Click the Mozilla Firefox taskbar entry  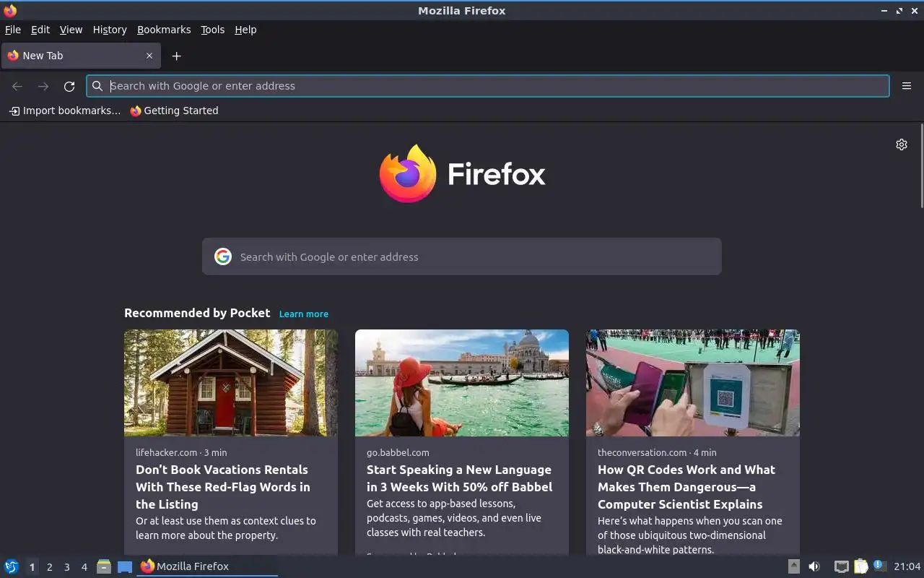207,566
